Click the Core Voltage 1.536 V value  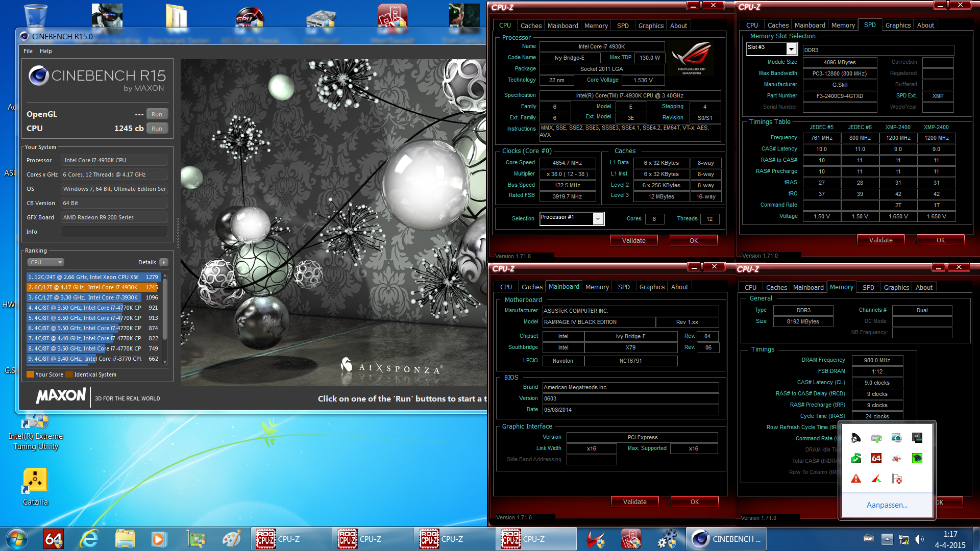[x=643, y=80]
